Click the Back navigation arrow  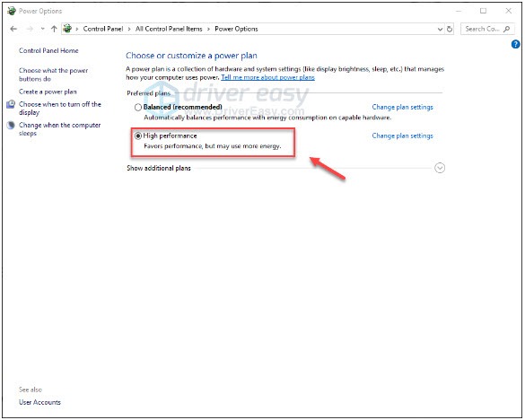[13, 29]
